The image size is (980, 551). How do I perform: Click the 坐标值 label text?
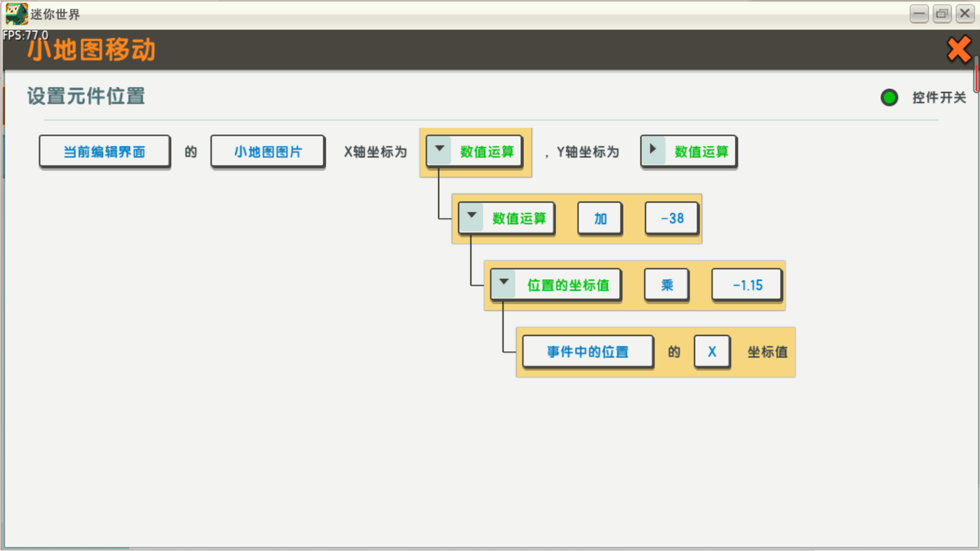coord(767,352)
